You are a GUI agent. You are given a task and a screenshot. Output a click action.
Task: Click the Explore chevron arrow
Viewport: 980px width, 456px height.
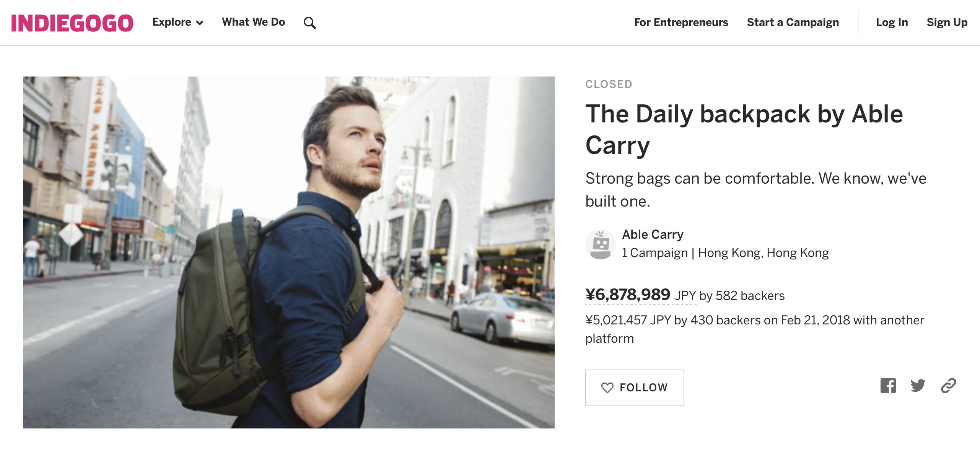point(200,23)
